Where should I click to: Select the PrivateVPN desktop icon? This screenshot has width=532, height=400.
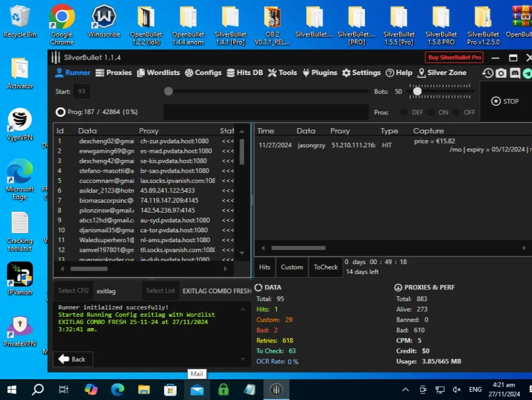(x=20, y=331)
